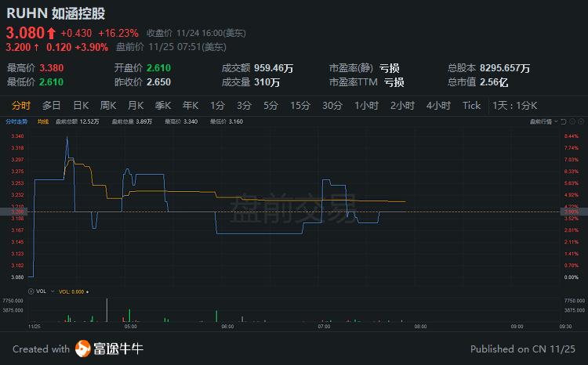Select the 分时 tab
Screen dimensions: 588x365
(21, 105)
